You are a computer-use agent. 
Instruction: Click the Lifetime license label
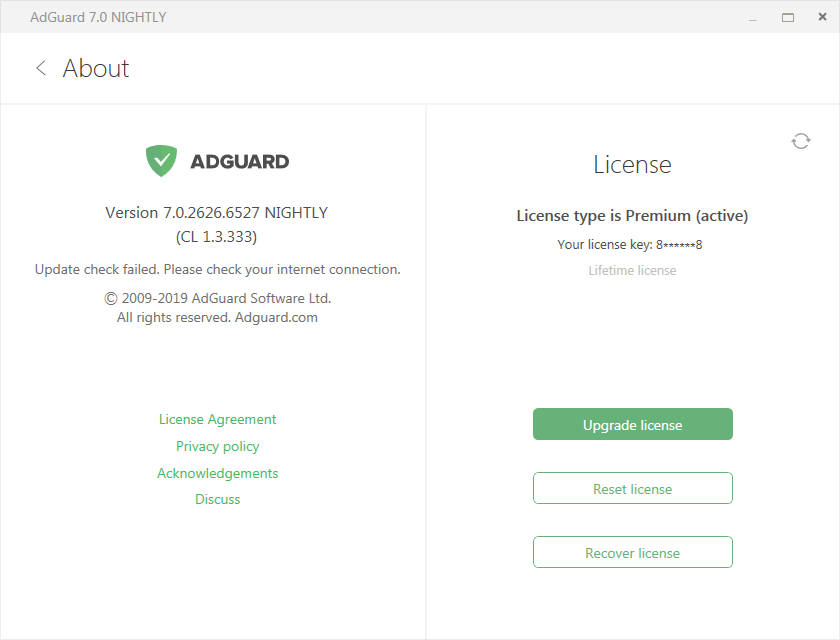[x=632, y=271]
